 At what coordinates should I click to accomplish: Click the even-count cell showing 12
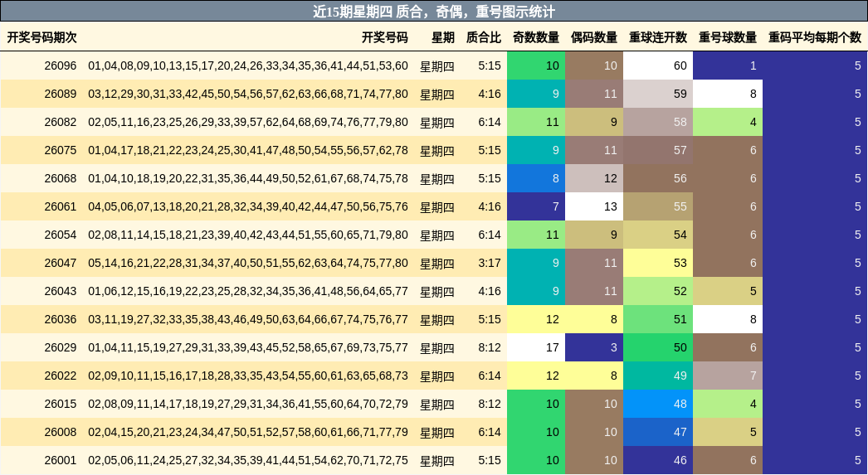594,178
